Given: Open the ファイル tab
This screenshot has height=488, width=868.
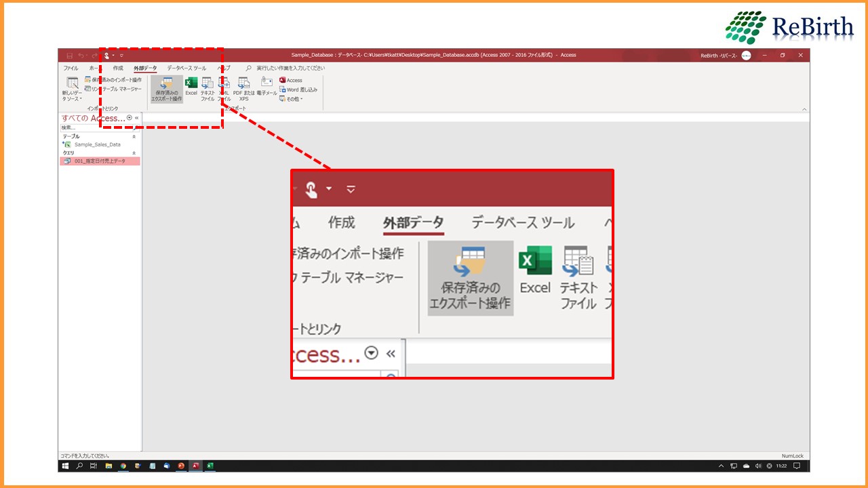Looking at the screenshot, I should pos(71,68).
